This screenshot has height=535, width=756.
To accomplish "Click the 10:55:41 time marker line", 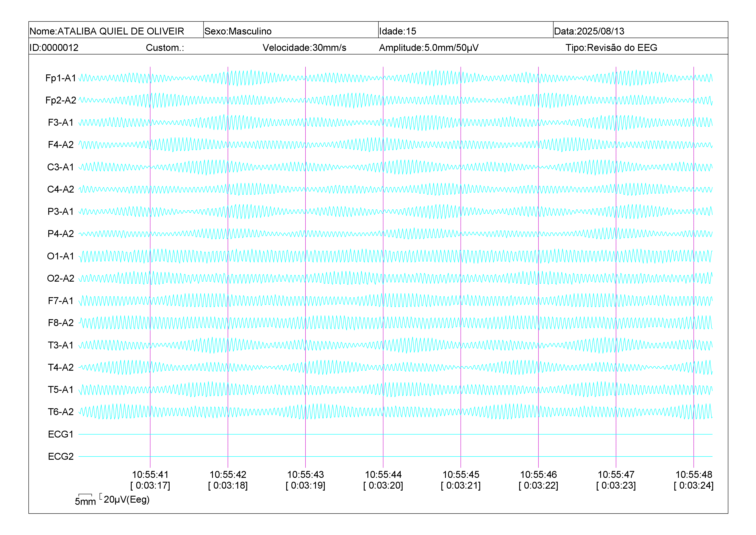I will (x=150, y=267).
